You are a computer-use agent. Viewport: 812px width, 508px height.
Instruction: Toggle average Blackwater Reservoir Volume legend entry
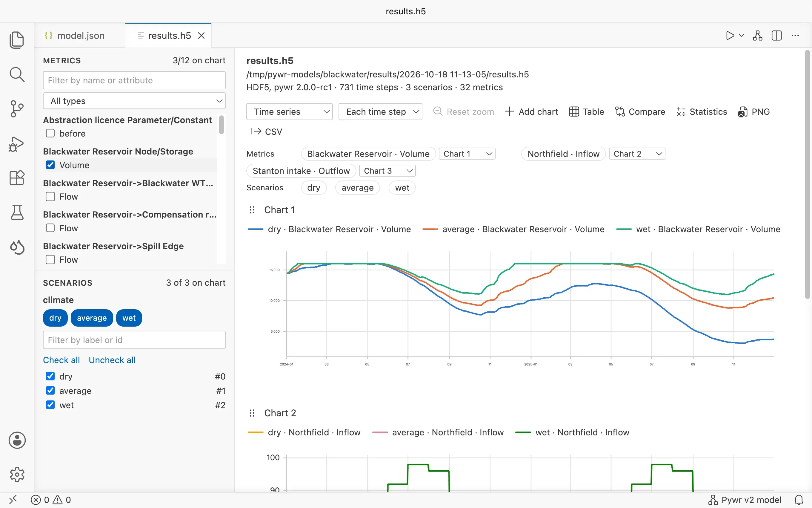(513, 229)
